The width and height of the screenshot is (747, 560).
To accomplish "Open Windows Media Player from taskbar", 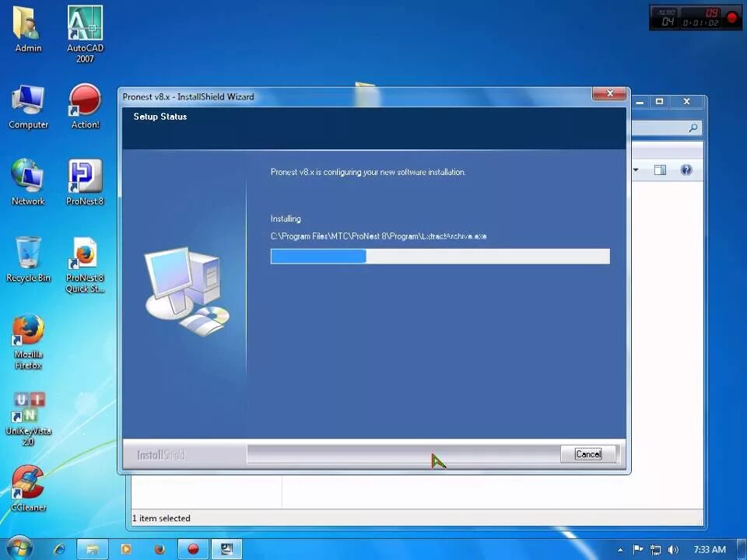I will coord(126,549).
